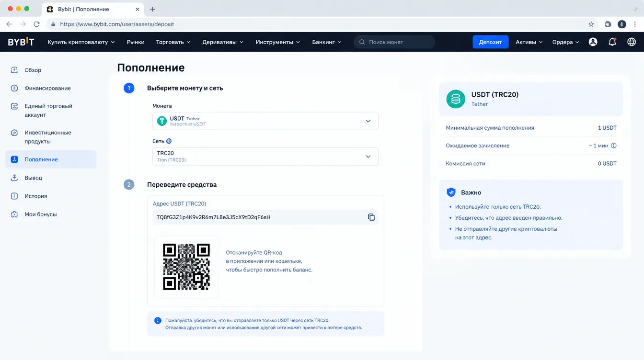Expand the Инструменты menu
This screenshot has height=360, width=644.
tap(278, 42)
